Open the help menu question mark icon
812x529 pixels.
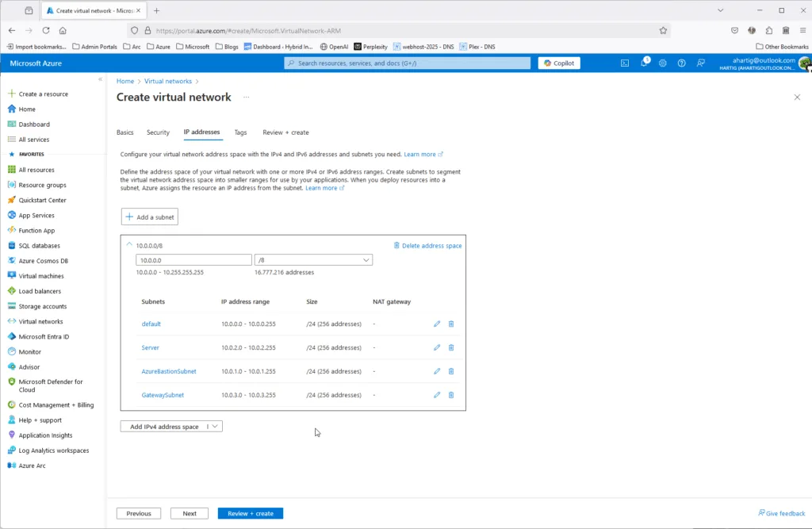(x=682, y=63)
